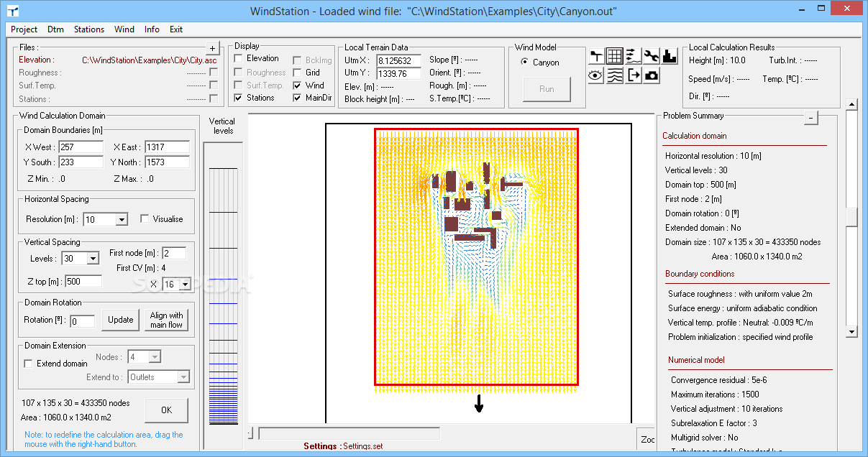Image resolution: width=868 pixels, height=457 pixels.
Task: Open the Resolution dropdown
Action: [122, 220]
